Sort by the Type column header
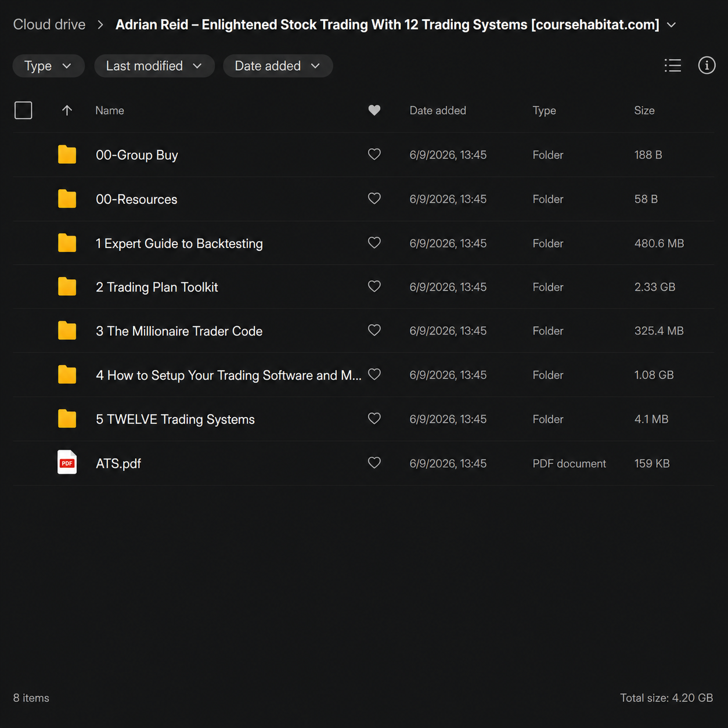This screenshot has height=728, width=728. [x=544, y=110]
